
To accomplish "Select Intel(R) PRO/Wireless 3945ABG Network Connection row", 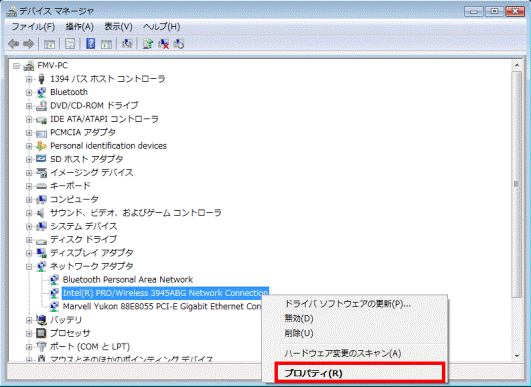I will (x=165, y=293).
